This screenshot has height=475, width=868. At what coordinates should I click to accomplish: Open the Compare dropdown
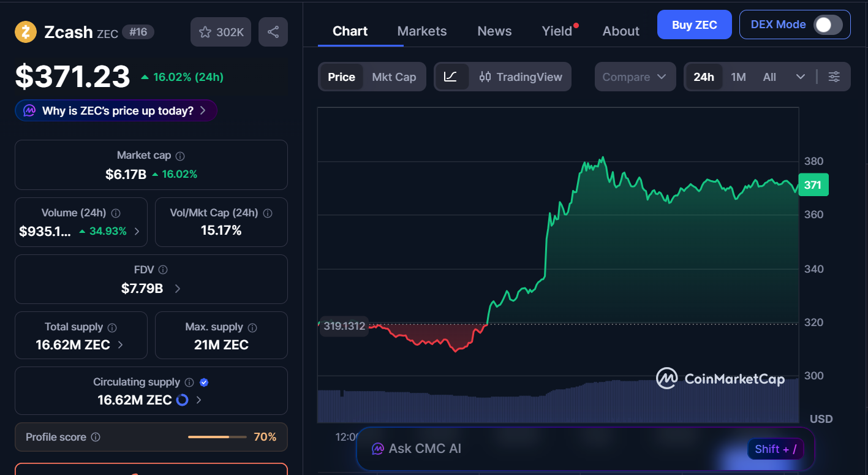pyautogui.click(x=635, y=77)
